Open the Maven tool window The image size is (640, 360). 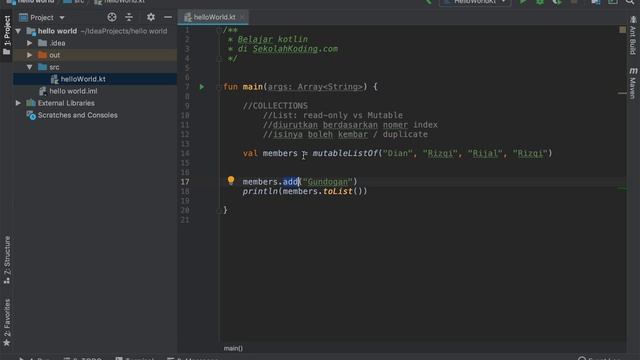(633, 83)
